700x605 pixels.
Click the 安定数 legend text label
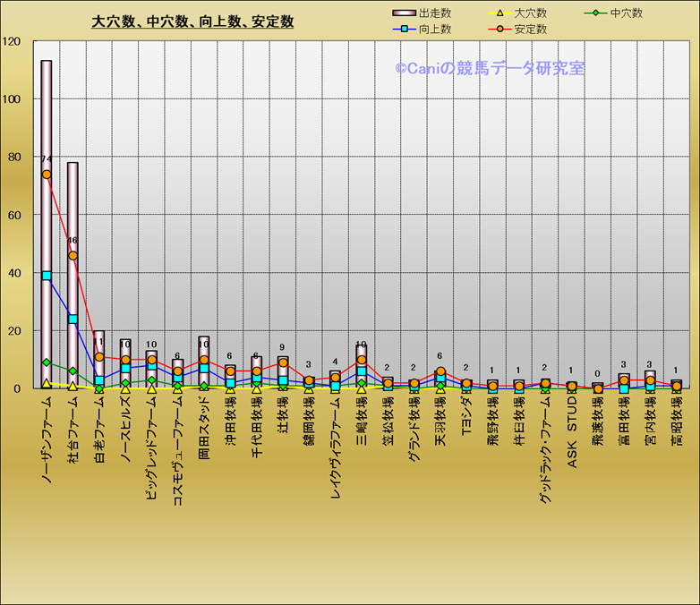click(531, 30)
